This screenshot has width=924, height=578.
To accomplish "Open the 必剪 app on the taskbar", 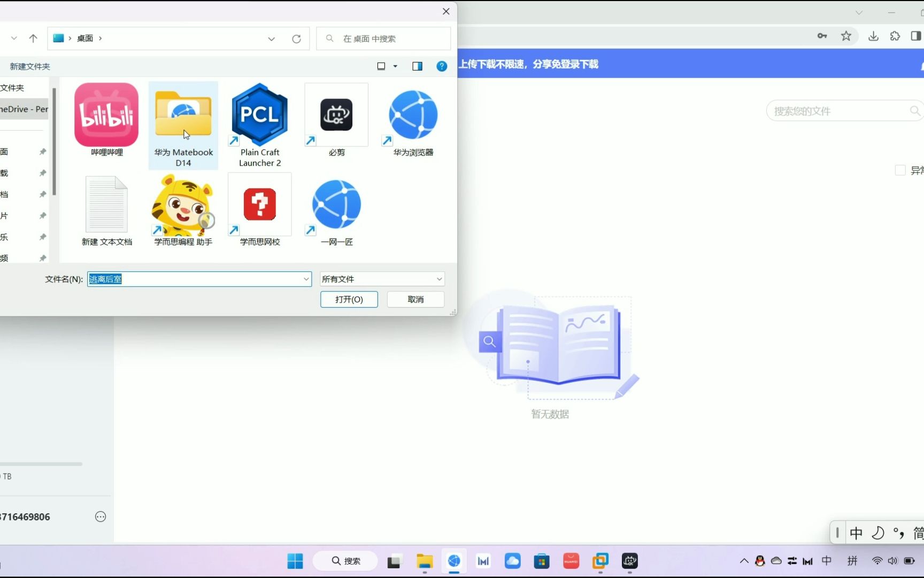I will pos(630,561).
